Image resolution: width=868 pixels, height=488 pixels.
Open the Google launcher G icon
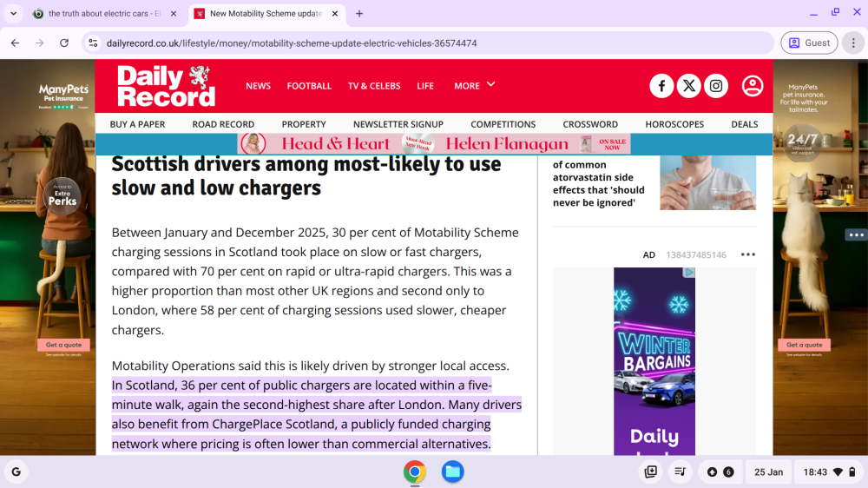(16, 472)
